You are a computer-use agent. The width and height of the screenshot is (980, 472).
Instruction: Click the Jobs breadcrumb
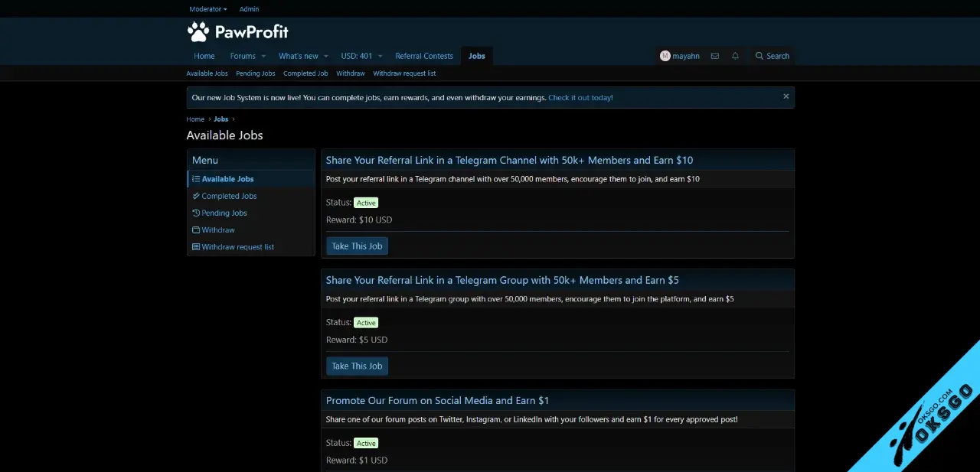point(220,119)
